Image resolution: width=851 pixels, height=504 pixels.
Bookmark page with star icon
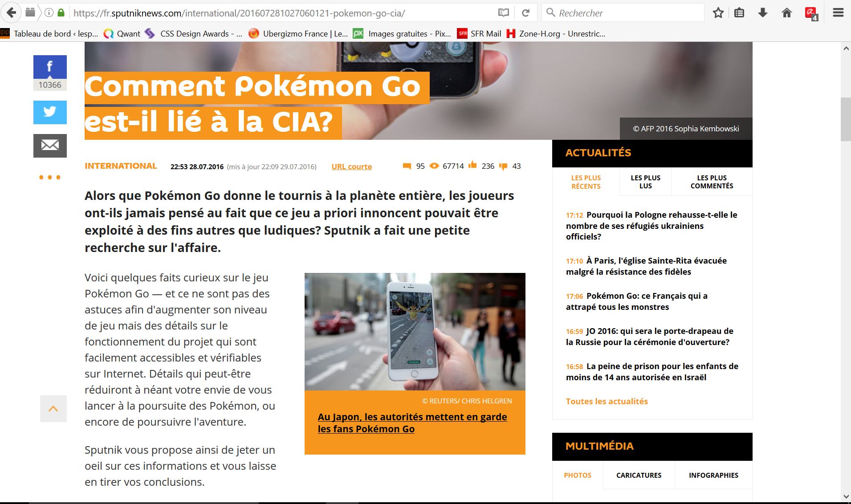718,13
